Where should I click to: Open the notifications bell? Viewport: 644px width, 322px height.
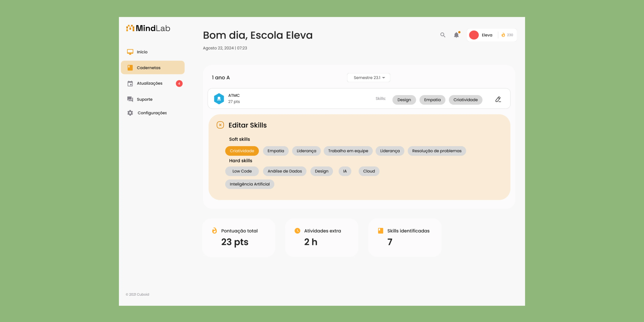[x=456, y=35]
